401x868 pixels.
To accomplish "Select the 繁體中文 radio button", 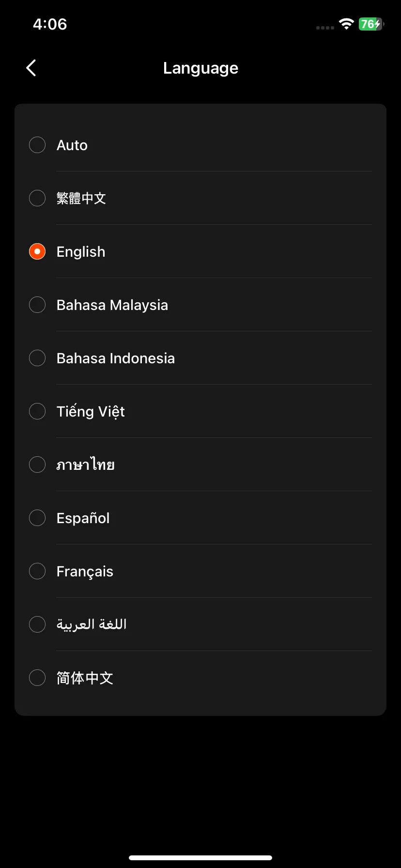I will (37, 198).
